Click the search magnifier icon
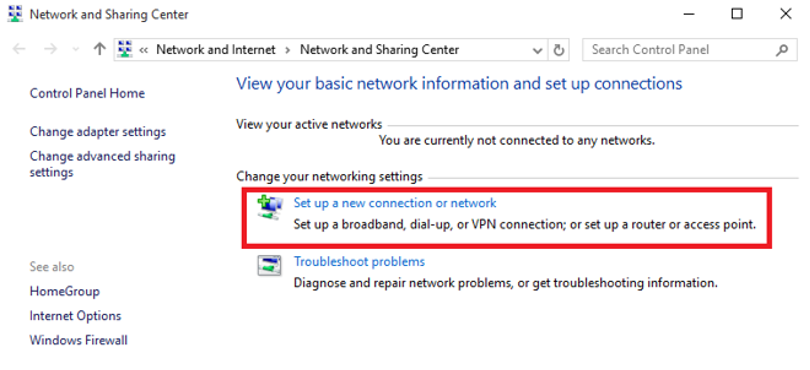 click(782, 50)
